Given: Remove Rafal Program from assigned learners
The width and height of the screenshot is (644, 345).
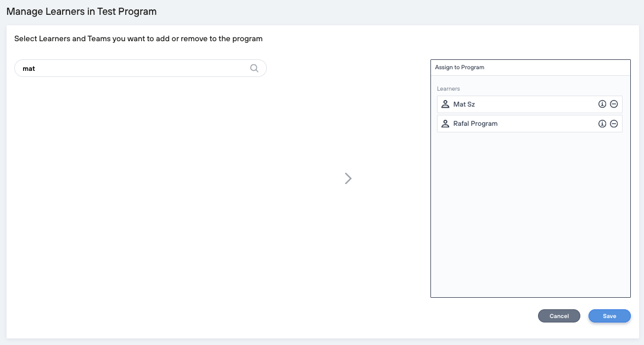Looking at the screenshot, I should pyautogui.click(x=614, y=124).
